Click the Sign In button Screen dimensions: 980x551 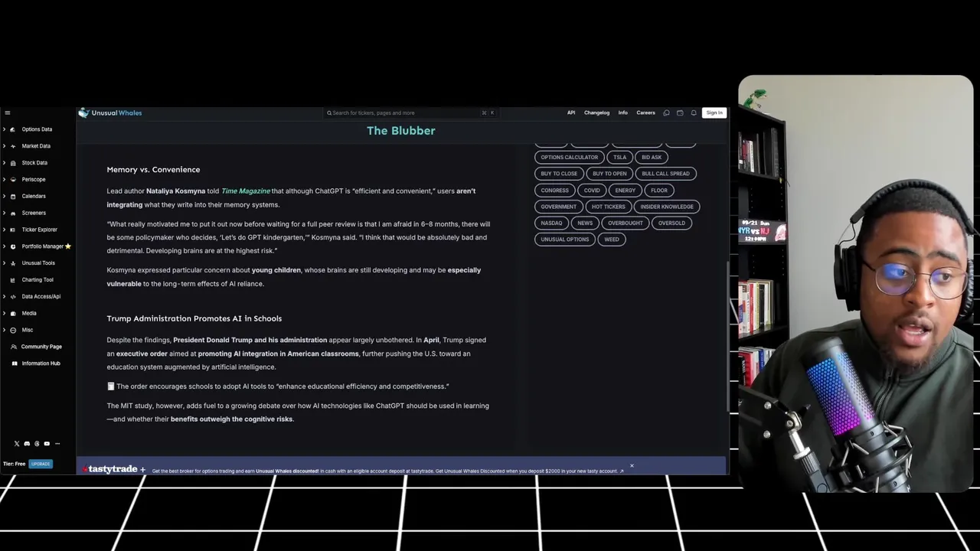(714, 112)
